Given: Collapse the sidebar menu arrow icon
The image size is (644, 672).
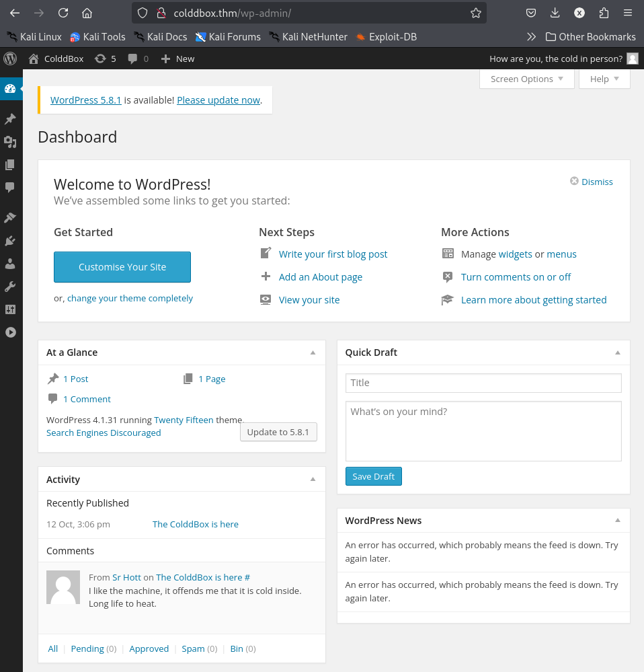Looking at the screenshot, I should (x=11, y=332).
